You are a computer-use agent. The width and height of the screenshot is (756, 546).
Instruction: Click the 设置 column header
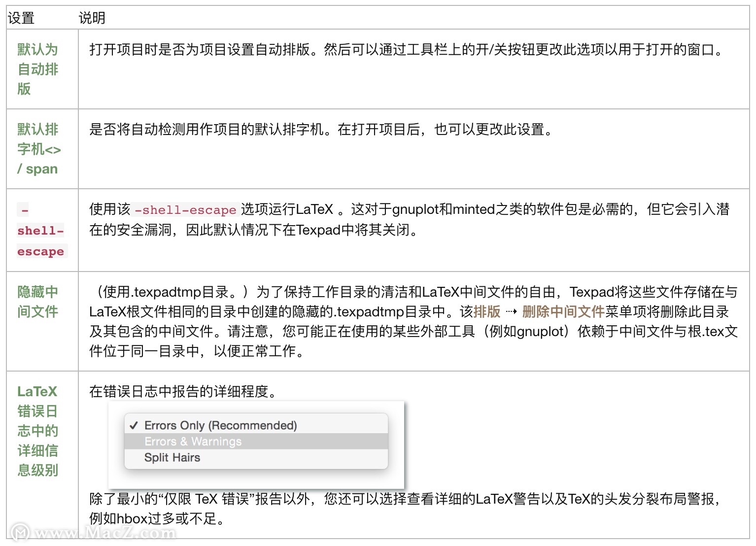coord(21,18)
